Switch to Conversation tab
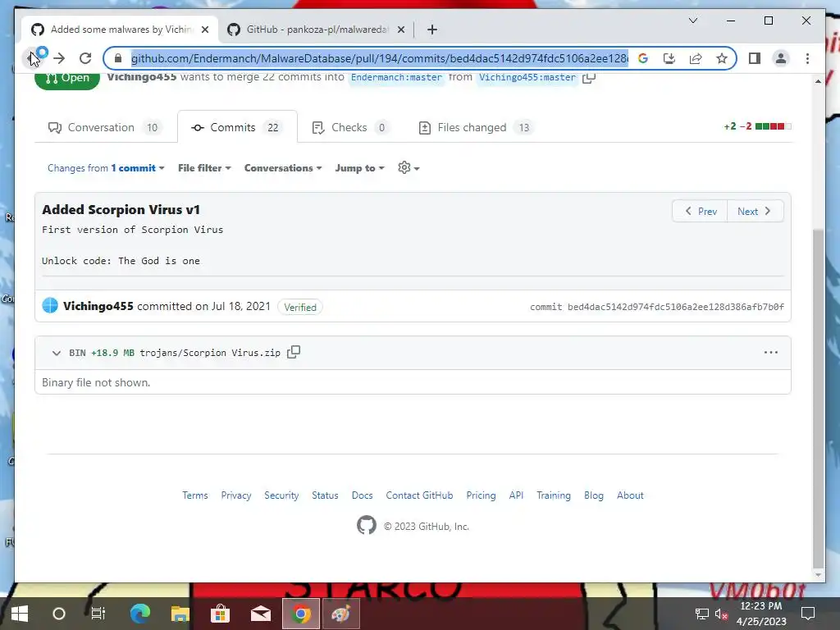This screenshot has height=630, width=840. click(105, 127)
